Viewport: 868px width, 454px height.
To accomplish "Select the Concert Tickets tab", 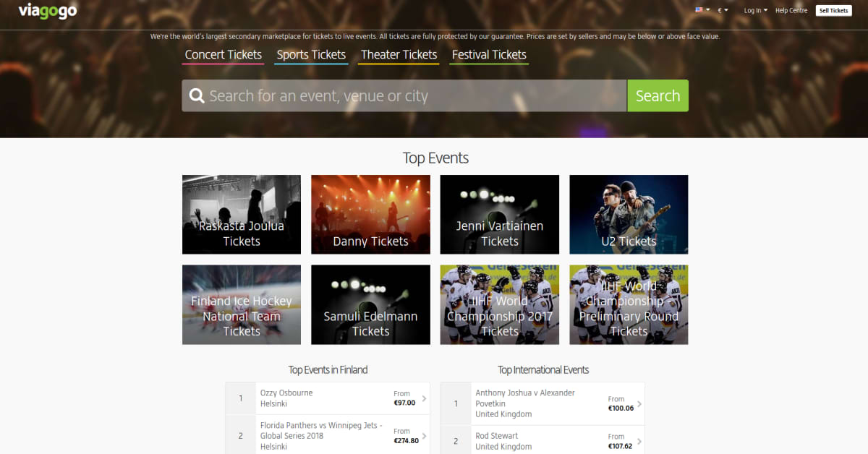I will pos(224,55).
